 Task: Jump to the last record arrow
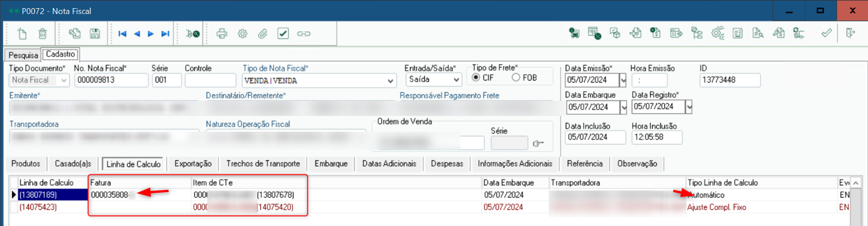pyautogui.click(x=165, y=34)
